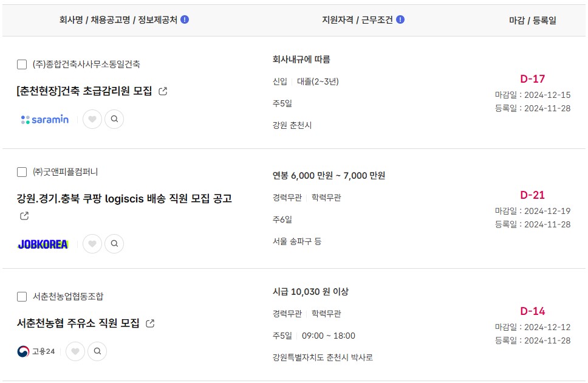Click the JOBKOREA source logo
Image resolution: width=588 pixels, height=383 pixels.
click(x=43, y=244)
